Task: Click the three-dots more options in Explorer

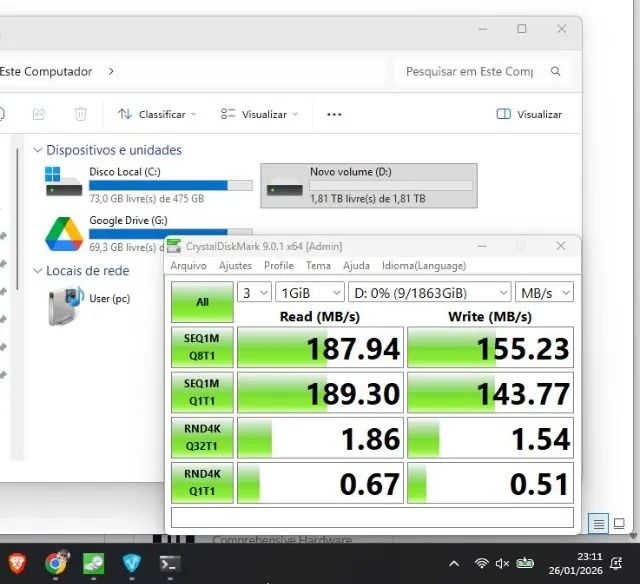Action: (x=334, y=114)
